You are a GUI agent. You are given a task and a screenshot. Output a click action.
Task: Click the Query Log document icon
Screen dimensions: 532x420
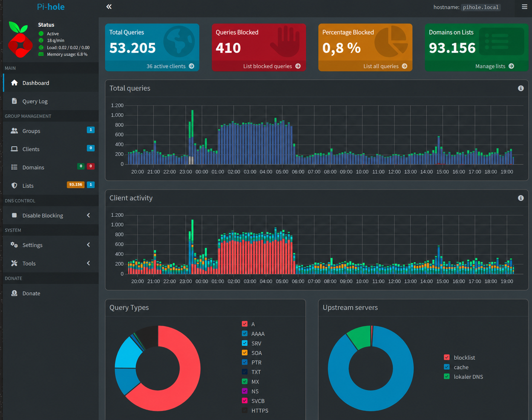[14, 101]
